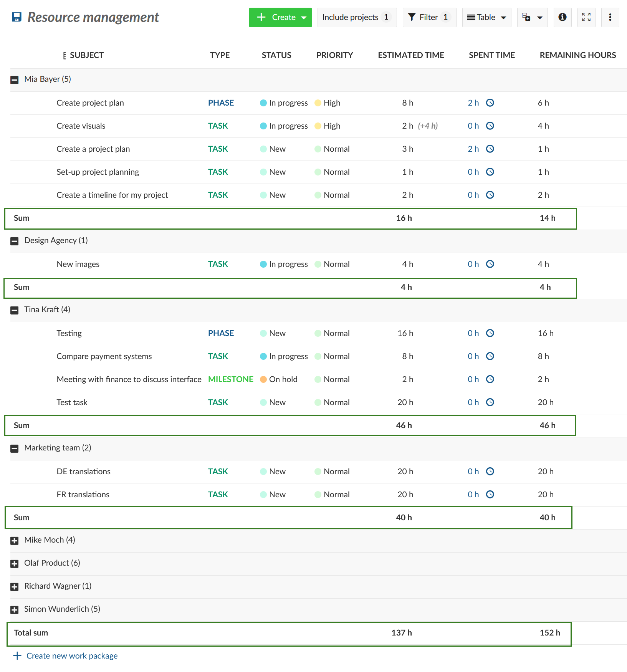The width and height of the screenshot is (627, 672).
Task: Expand the Mike Moch group
Action: pyautogui.click(x=15, y=541)
